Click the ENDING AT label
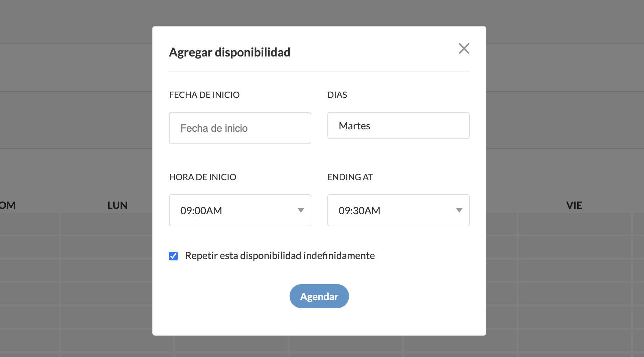 (x=350, y=177)
